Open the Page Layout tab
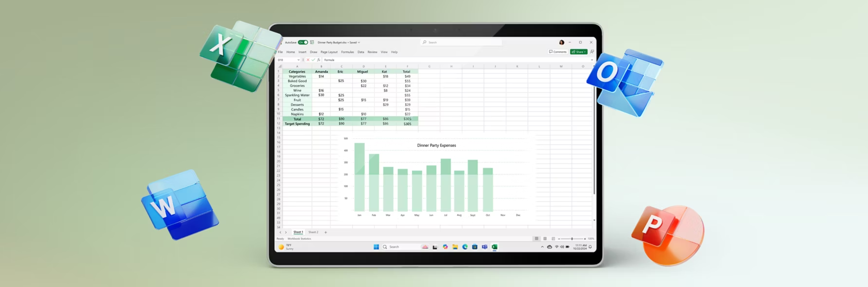Viewport: 868px width, 287px height. (329, 52)
